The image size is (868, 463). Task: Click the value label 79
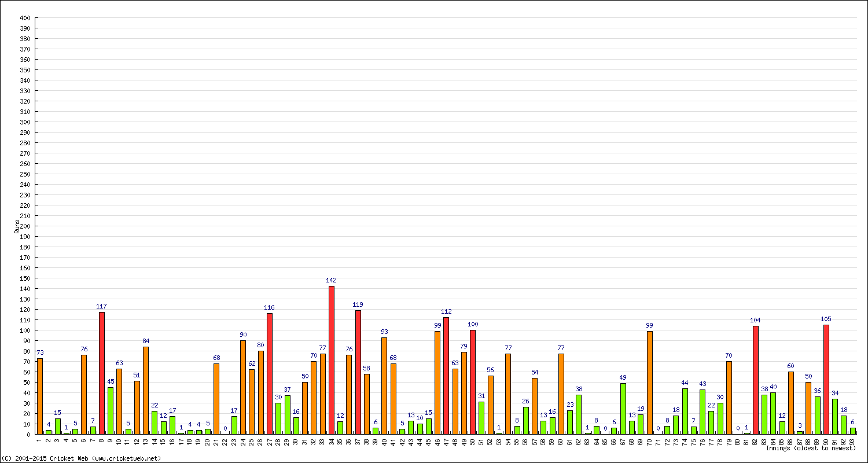464,346
